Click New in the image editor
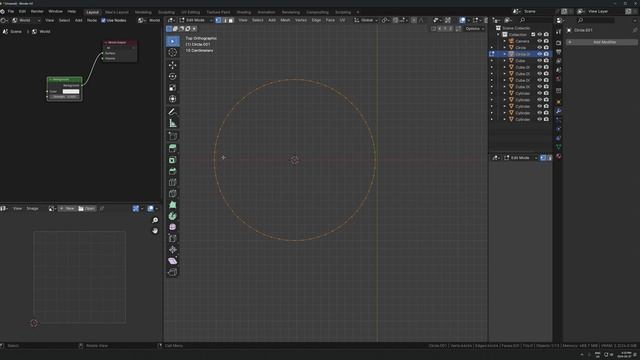640x360 pixels. (67, 209)
